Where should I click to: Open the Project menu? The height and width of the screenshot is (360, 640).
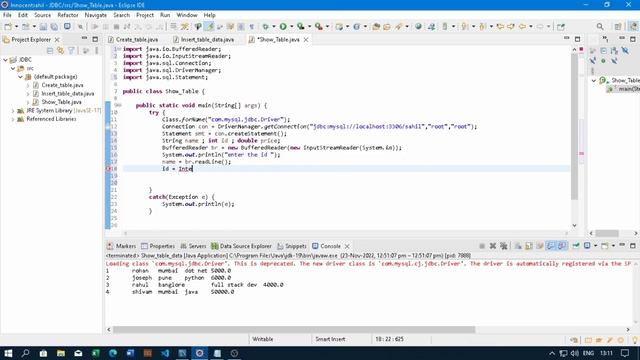click(145, 15)
